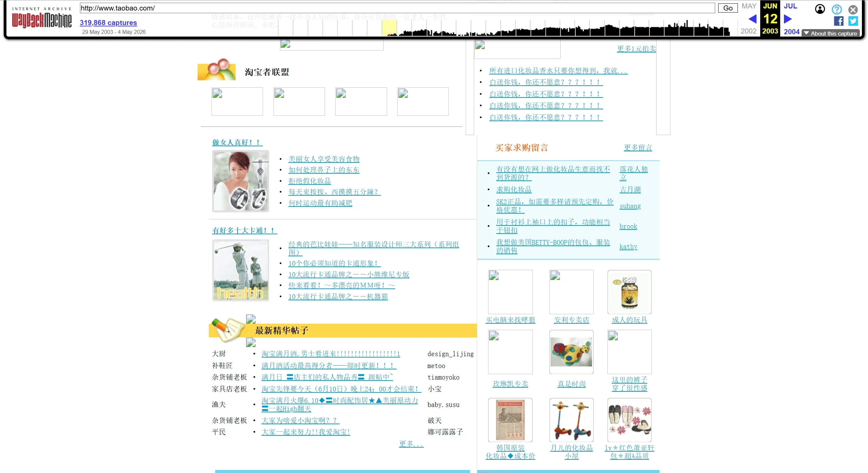Expand the About this capture panel
This screenshot has height=473, width=868.
point(831,33)
